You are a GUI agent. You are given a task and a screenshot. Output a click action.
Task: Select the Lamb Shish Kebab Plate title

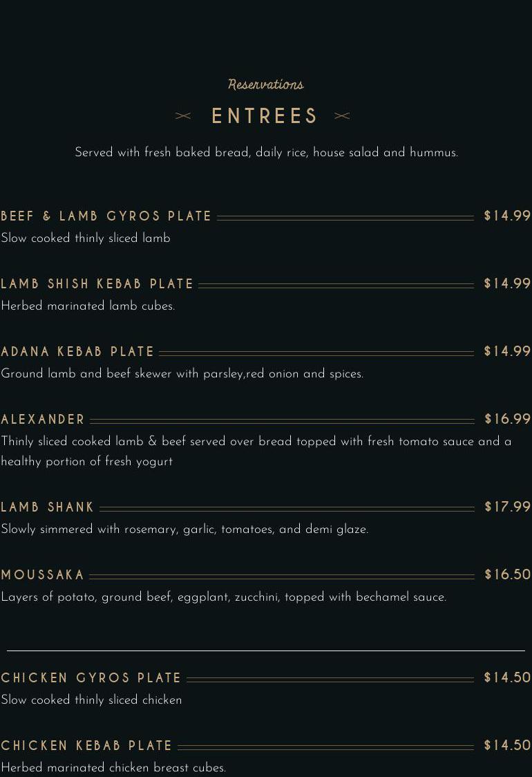97,284
